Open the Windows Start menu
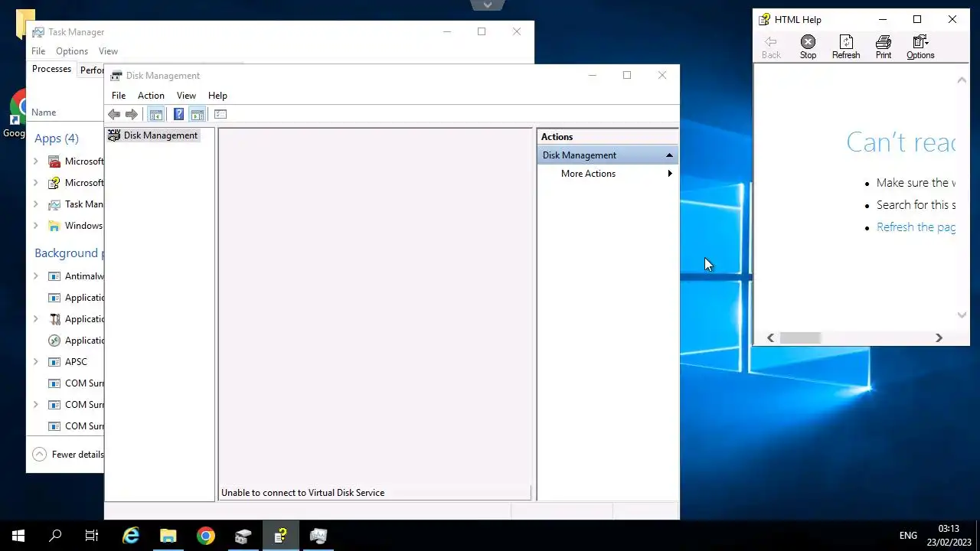Image resolution: width=980 pixels, height=551 pixels. tap(18, 536)
